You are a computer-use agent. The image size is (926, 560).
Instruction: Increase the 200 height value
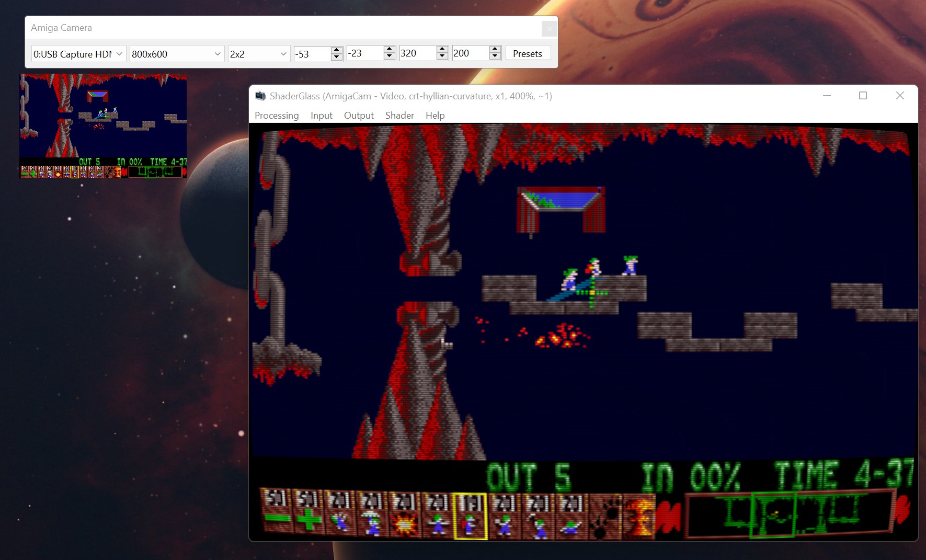pos(495,49)
